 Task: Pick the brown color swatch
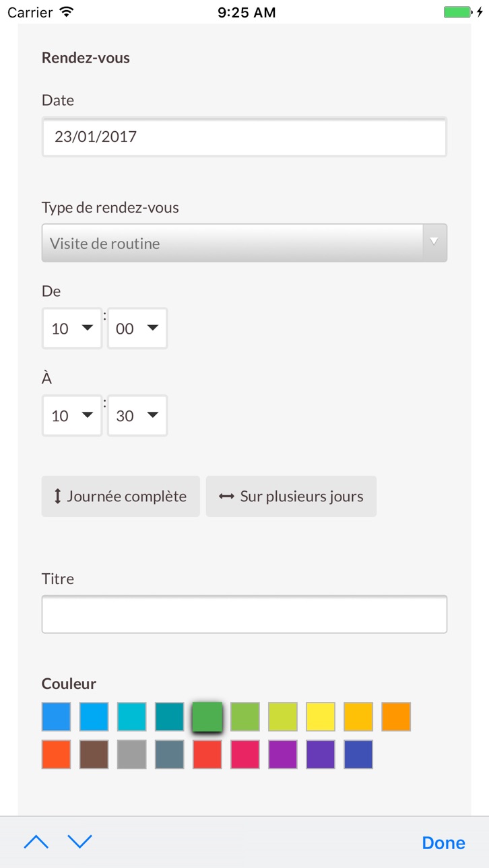(94, 754)
